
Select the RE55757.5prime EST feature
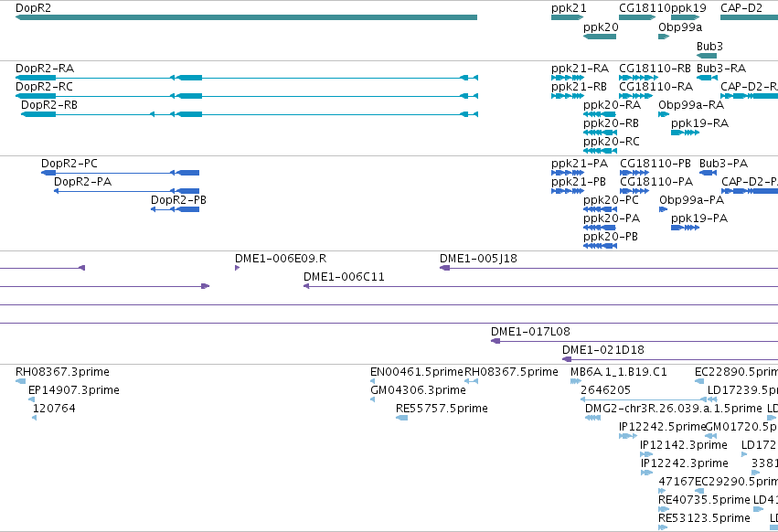click(x=402, y=418)
